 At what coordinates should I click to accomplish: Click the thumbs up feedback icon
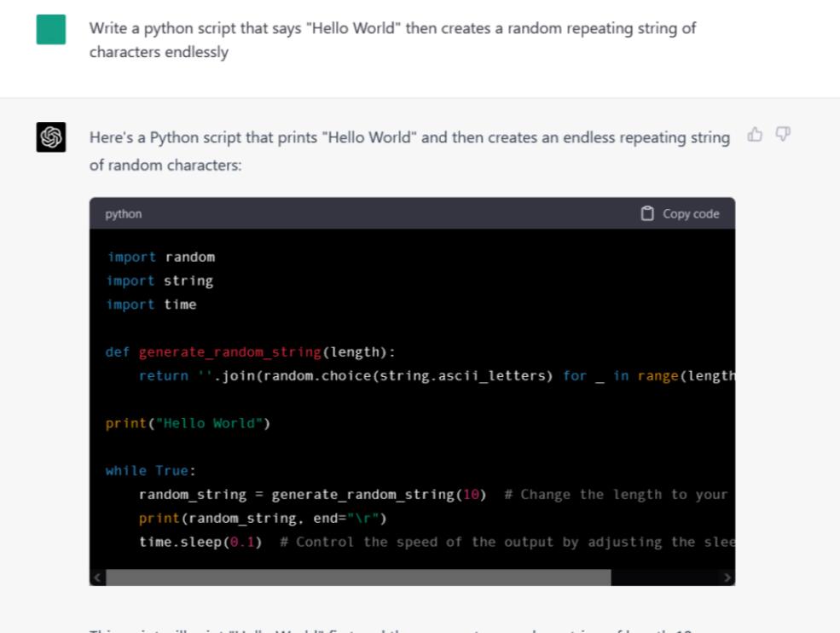coord(755,134)
